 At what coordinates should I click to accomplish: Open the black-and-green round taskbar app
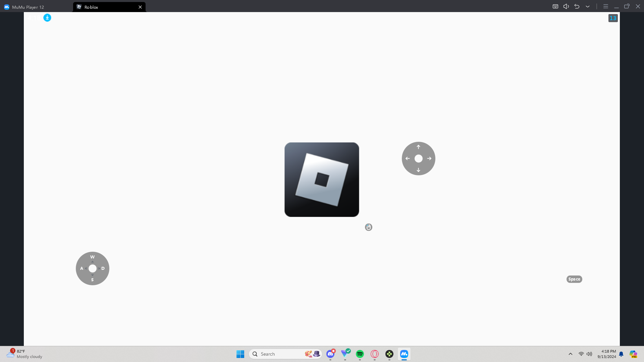point(389,354)
